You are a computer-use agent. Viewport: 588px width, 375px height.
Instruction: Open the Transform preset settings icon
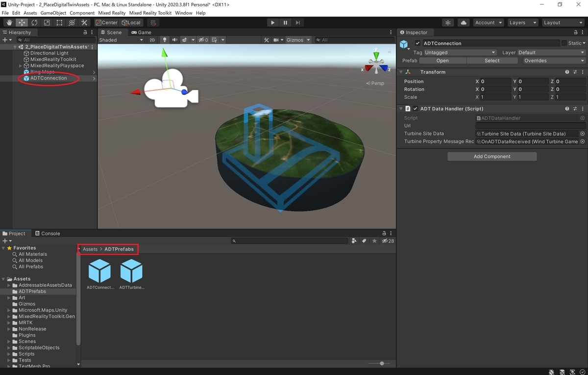tap(575, 72)
